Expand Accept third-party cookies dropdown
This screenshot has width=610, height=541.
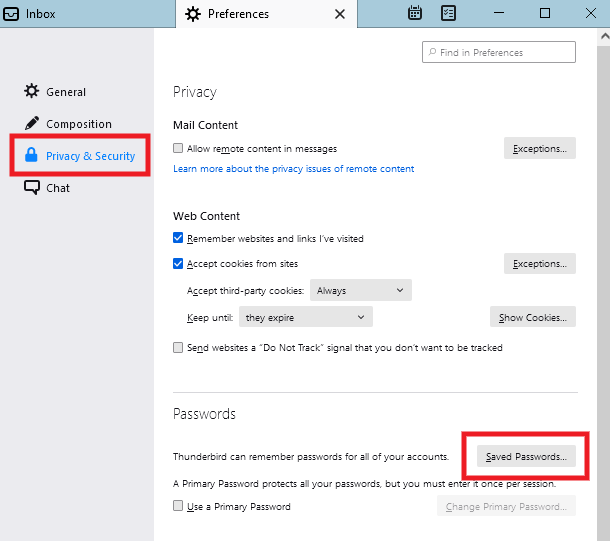tap(361, 290)
